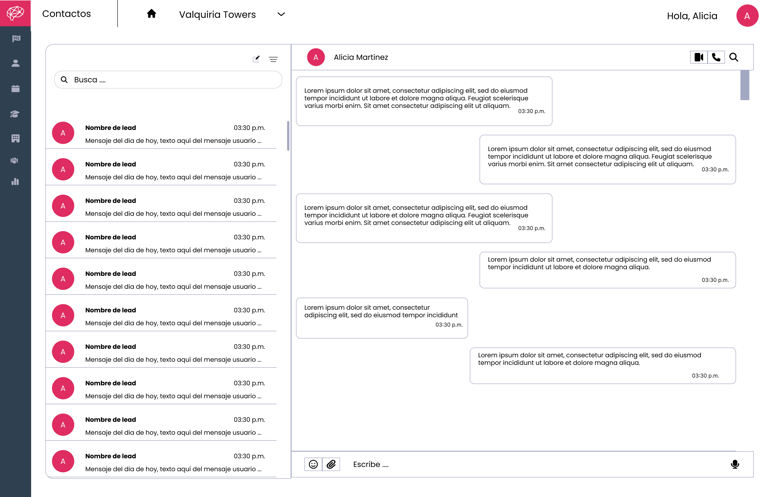The width and height of the screenshot is (768, 497).
Task: Search within the chat conversation
Action: [x=734, y=57]
